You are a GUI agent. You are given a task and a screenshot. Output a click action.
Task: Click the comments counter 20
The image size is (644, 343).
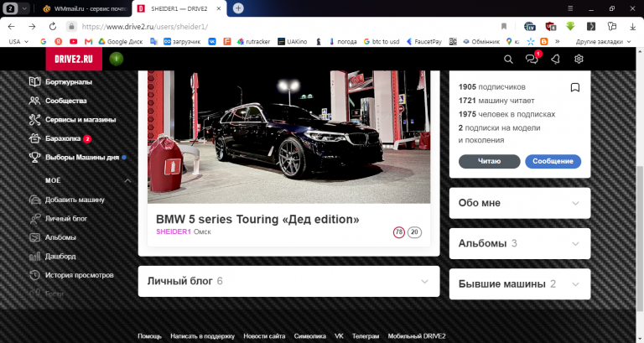[x=414, y=232]
